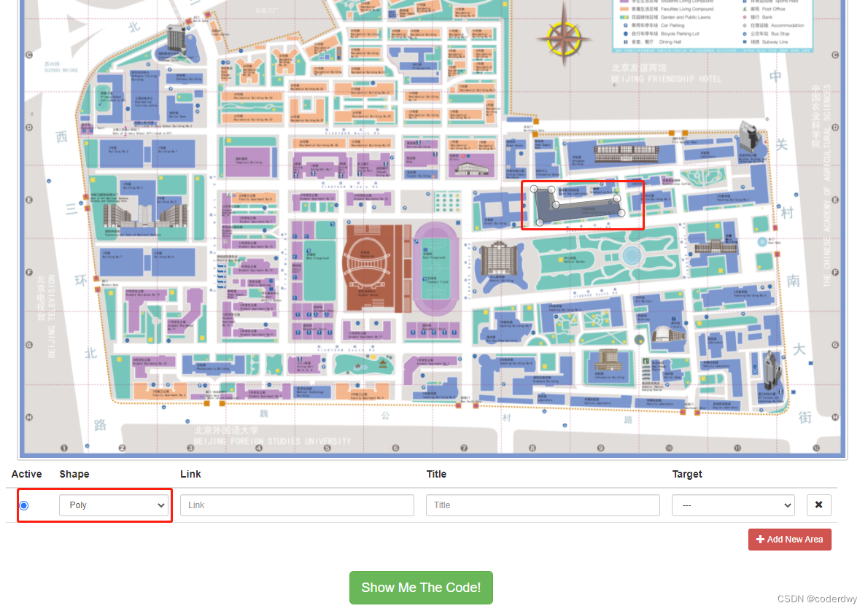Click the Post Office legend icon
This screenshot has width=868, height=611.
(x=745, y=9)
